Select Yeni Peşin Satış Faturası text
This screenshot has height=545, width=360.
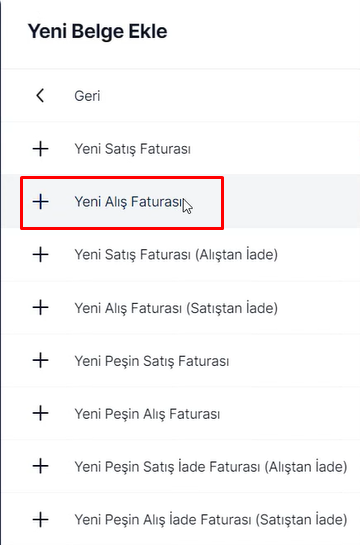point(152,361)
